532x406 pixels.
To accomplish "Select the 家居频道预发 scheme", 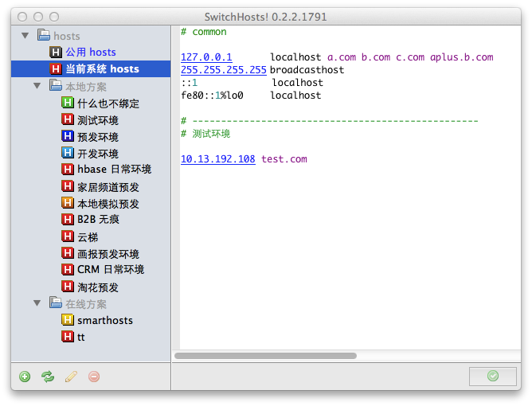I will coord(108,187).
